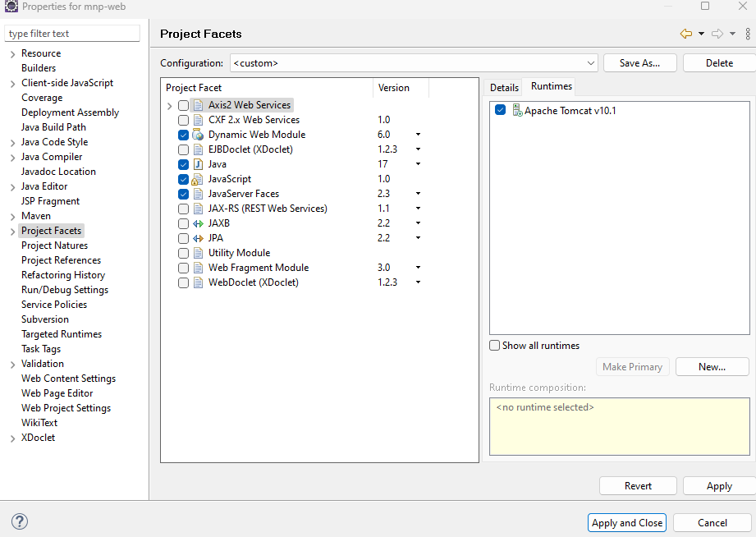Open the view menu kebab icon
Viewport: 756px width, 537px height.
(x=748, y=34)
